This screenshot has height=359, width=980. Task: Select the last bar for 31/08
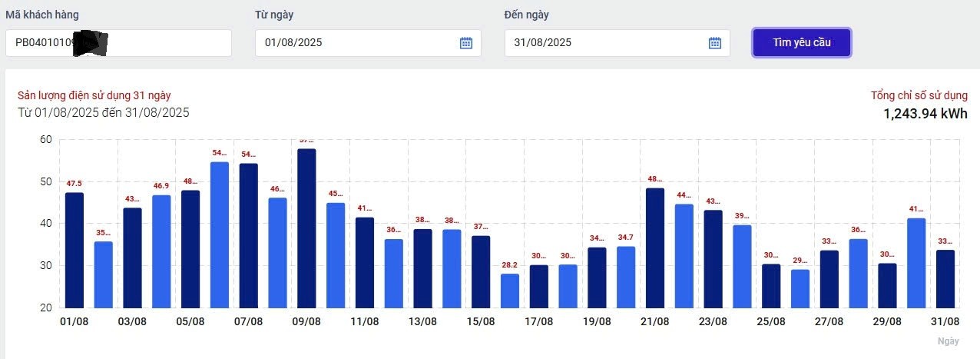pos(945,279)
